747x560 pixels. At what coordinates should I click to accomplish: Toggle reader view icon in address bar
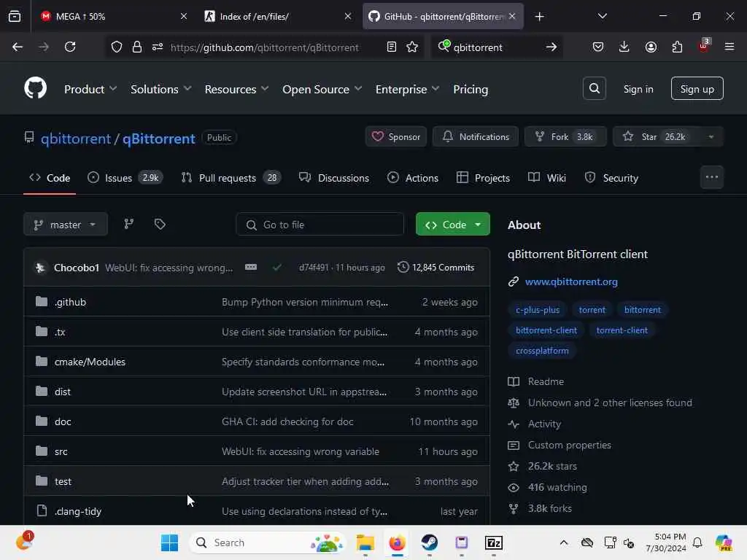tap(392, 47)
